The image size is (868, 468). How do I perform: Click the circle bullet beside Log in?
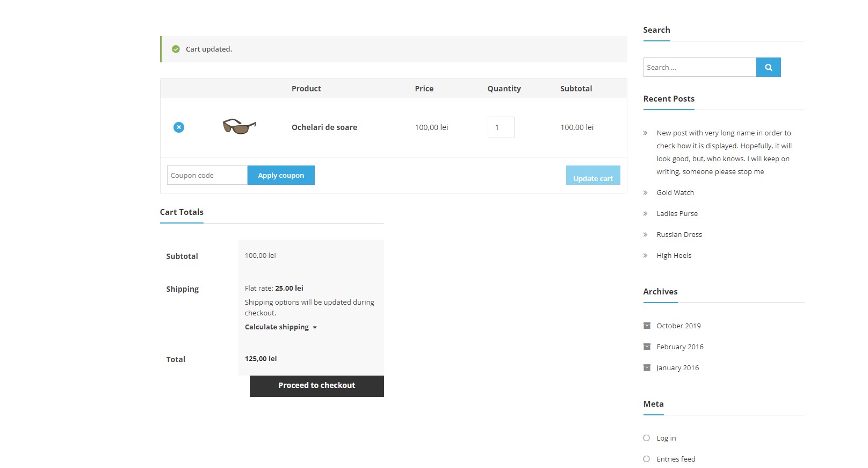coord(647,438)
